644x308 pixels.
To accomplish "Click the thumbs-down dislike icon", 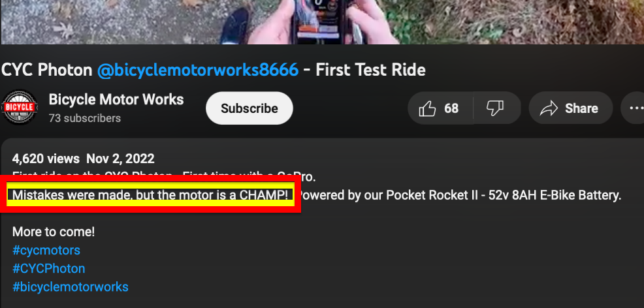I will [495, 108].
